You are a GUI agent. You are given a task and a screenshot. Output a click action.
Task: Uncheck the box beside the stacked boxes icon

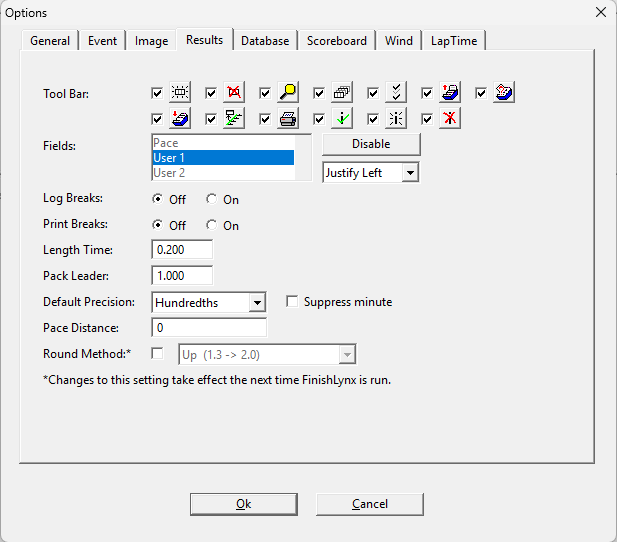pos(319,93)
